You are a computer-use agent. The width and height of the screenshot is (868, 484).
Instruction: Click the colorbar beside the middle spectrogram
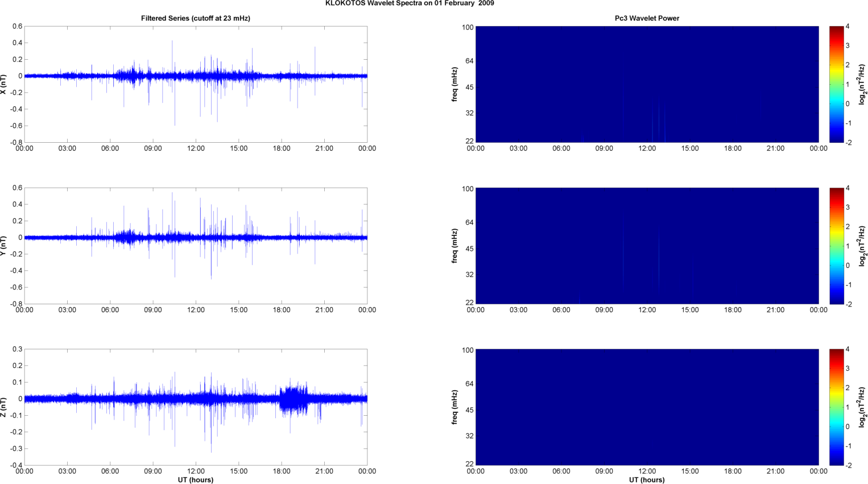click(x=836, y=246)
